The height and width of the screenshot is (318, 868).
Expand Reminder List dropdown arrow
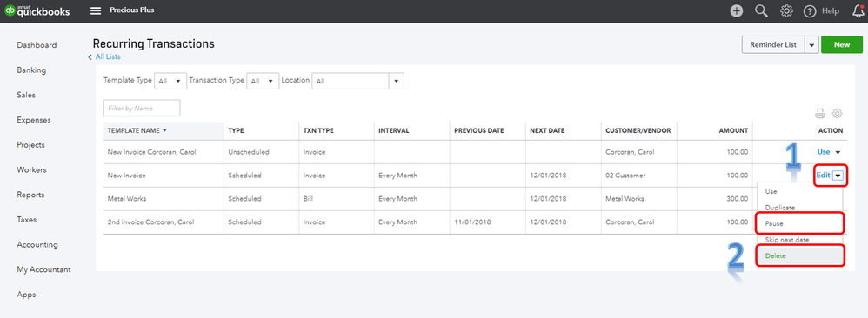[811, 45]
